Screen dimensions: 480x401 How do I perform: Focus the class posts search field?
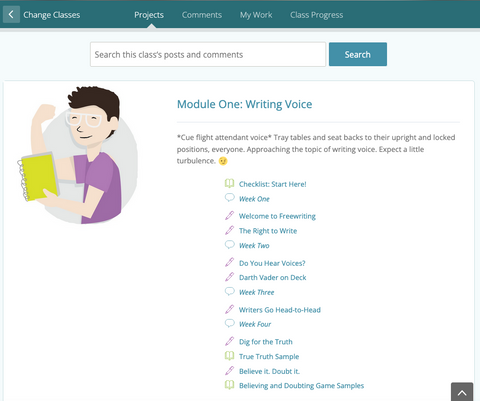pos(208,54)
